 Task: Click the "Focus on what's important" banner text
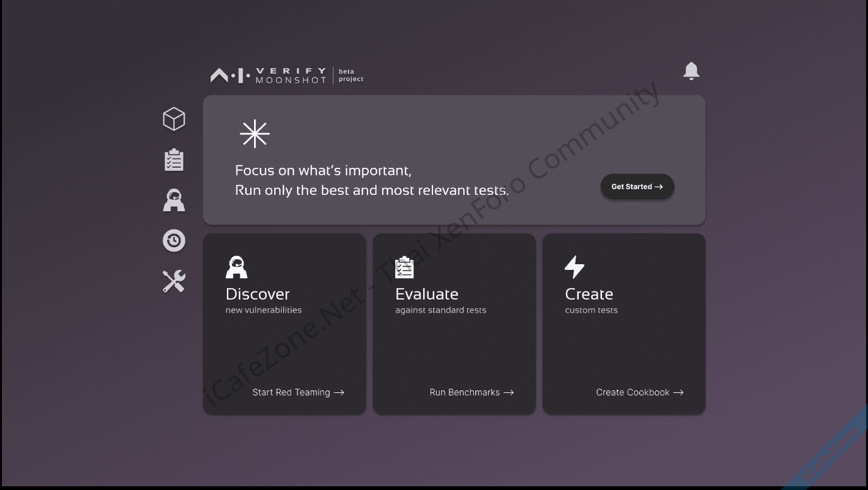(323, 170)
